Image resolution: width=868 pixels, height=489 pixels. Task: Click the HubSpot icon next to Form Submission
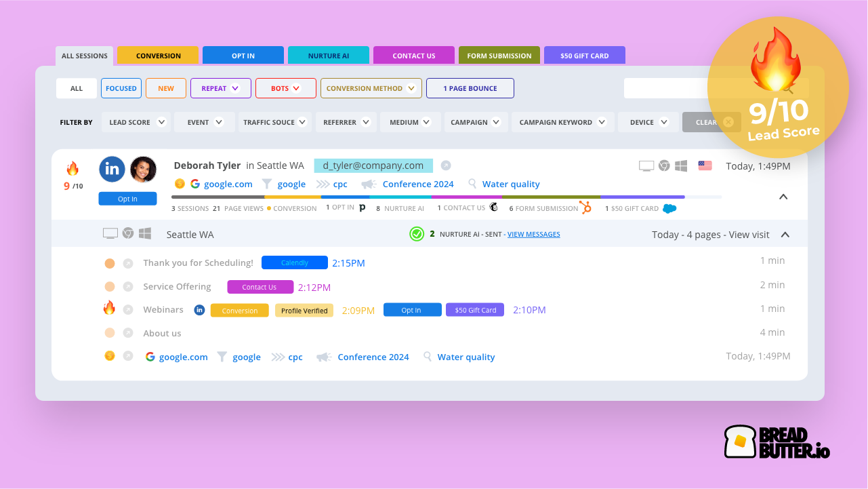click(x=585, y=208)
